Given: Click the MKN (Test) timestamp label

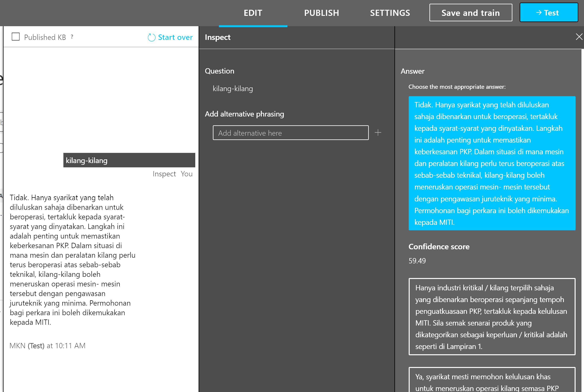Looking at the screenshot, I should pyautogui.click(x=48, y=346).
